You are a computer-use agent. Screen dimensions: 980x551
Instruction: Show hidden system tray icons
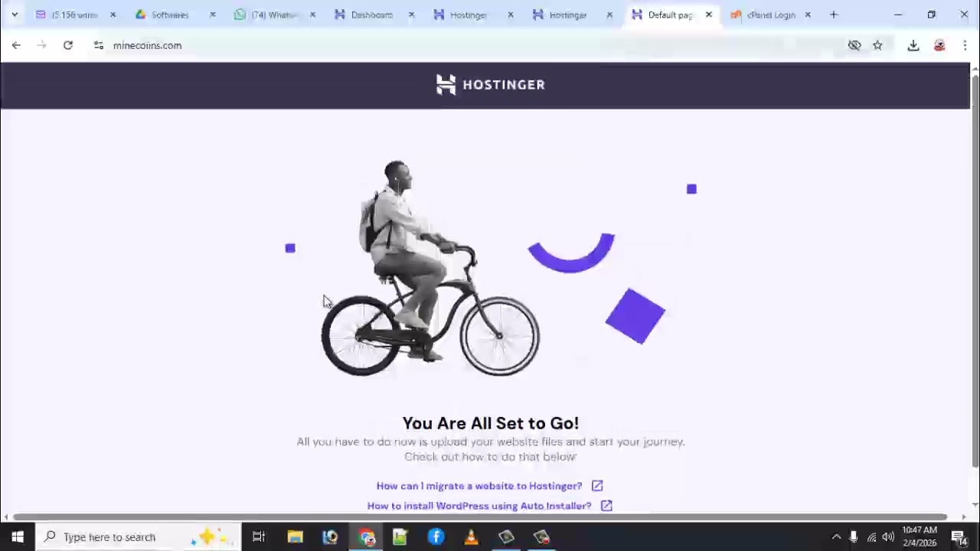(836, 537)
